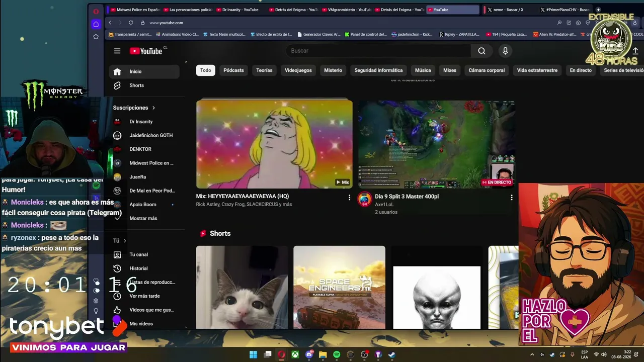Select the Mixes filter chip
This screenshot has width=644, height=362.
[x=450, y=70]
